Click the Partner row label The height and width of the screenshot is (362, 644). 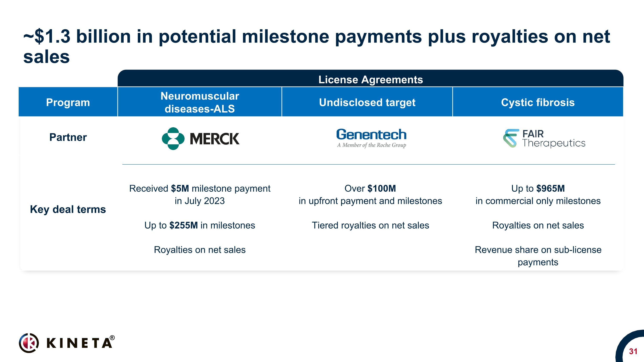point(68,137)
